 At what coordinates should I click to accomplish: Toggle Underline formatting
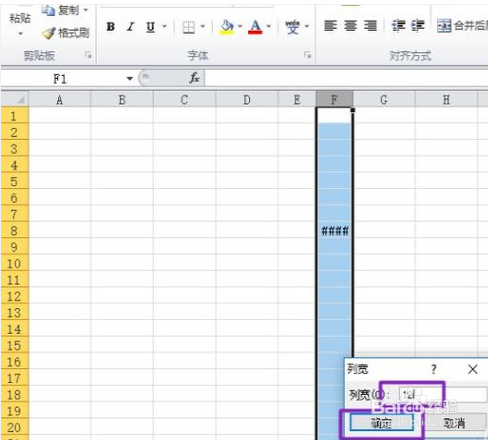tap(150, 27)
